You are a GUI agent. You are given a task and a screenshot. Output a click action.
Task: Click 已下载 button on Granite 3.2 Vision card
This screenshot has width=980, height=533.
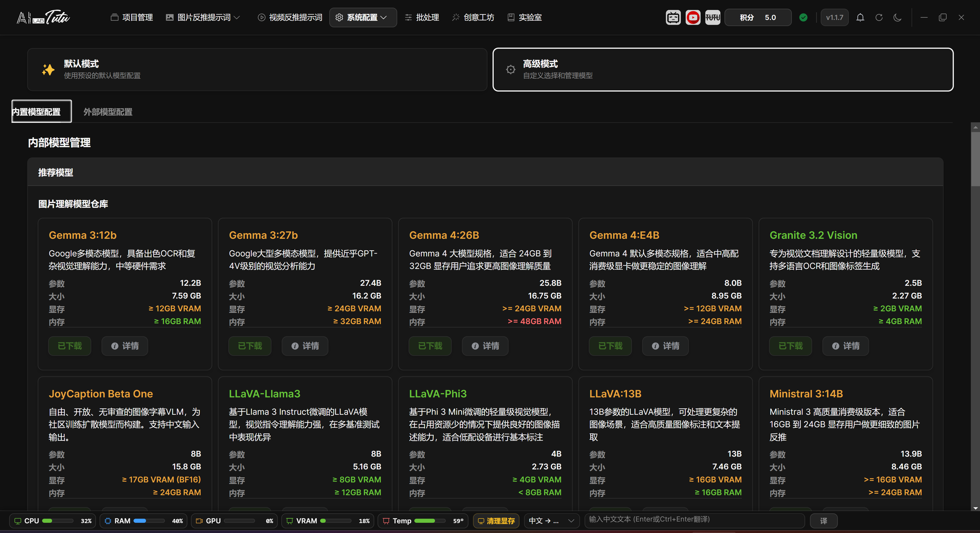pos(791,346)
